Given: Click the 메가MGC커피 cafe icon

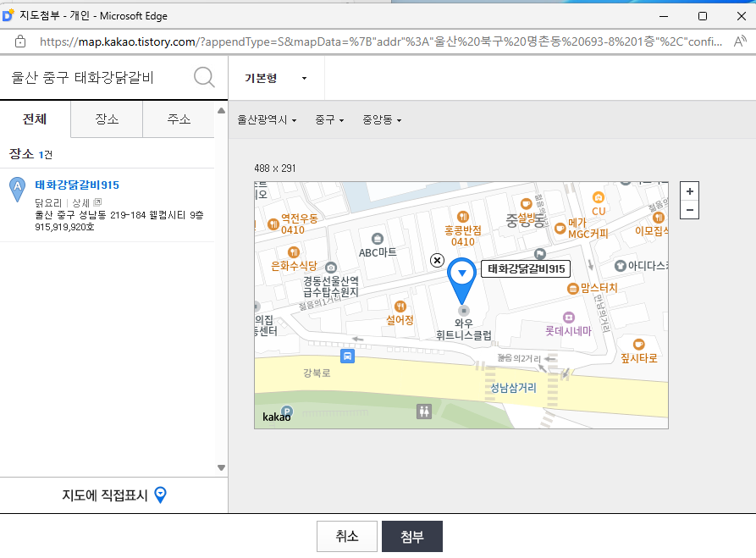Looking at the screenshot, I should point(560,228).
